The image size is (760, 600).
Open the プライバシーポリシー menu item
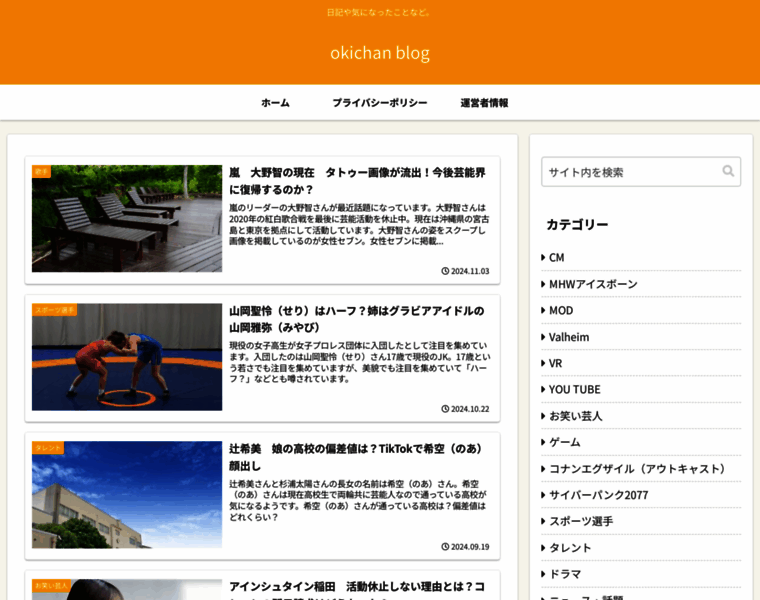[379, 103]
